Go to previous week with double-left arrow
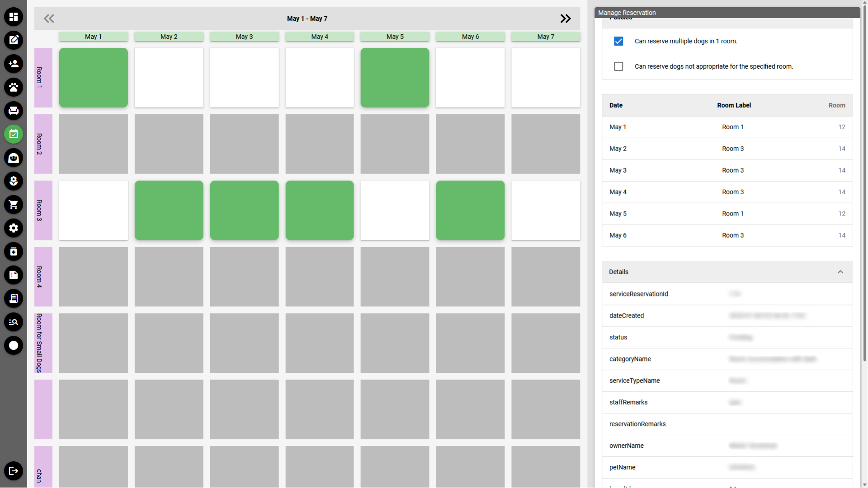 (x=49, y=19)
